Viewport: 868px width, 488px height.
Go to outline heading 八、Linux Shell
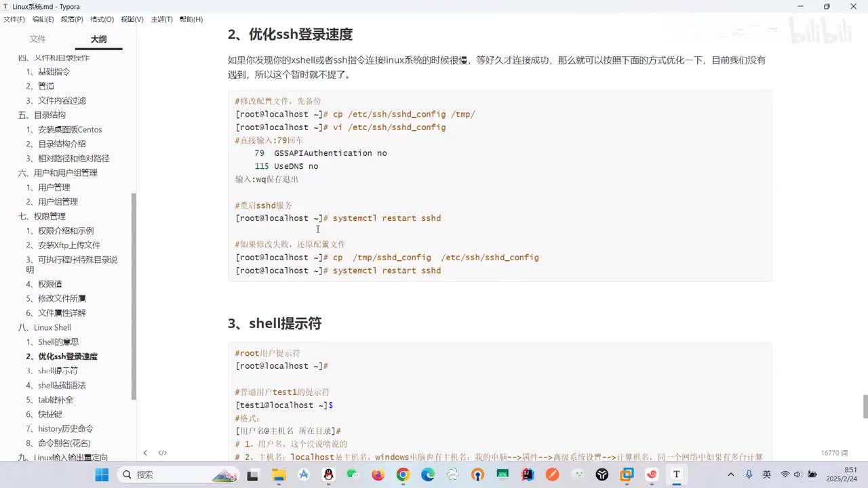pos(45,327)
